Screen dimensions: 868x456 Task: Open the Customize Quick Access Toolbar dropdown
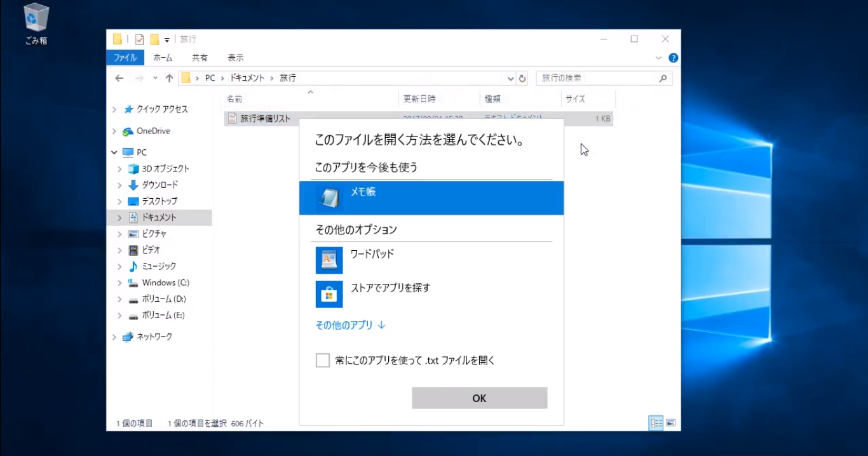[166, 40]
